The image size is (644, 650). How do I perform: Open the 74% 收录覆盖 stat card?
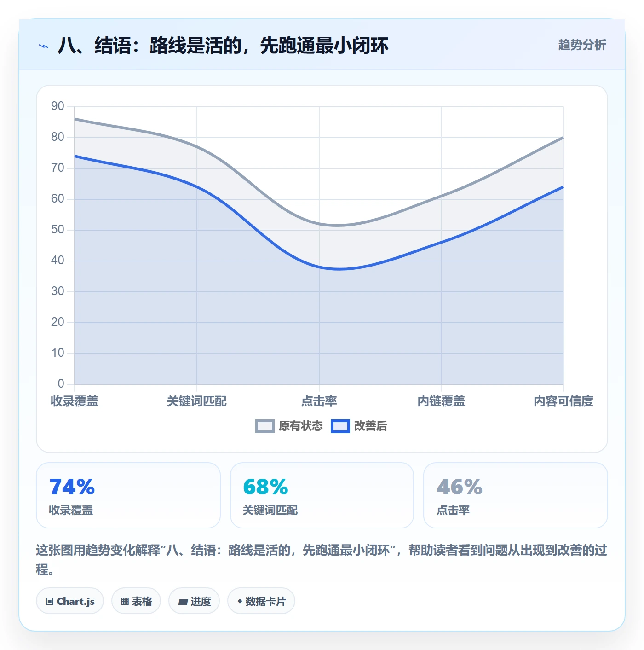tap(128, 495)
